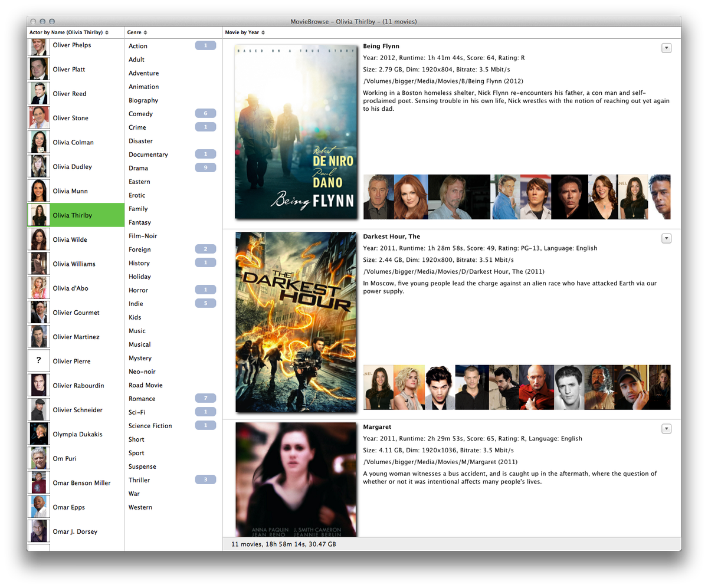Click the first cast headshot under Darkest Hour, The
708x588 pixels.
[x=378, y=387]
